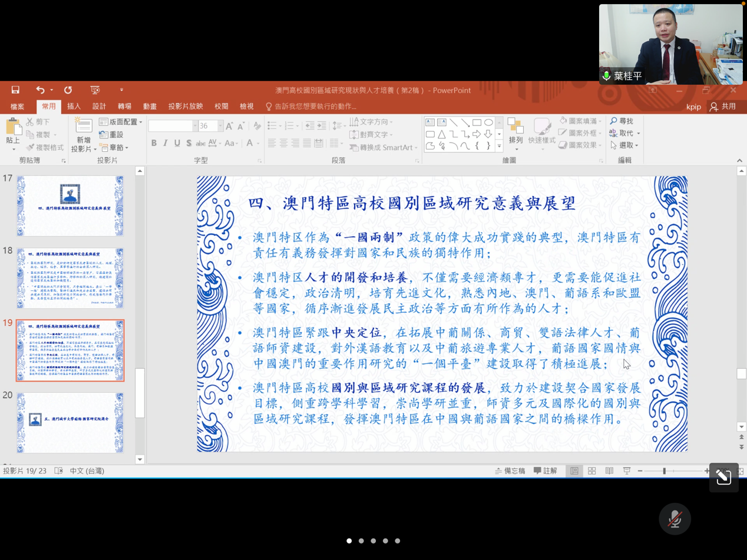The width and height of the screenshot is (747, 560).
Task: Toggle underline formatting
Action: pyautogui.click(x=177, y=143)
